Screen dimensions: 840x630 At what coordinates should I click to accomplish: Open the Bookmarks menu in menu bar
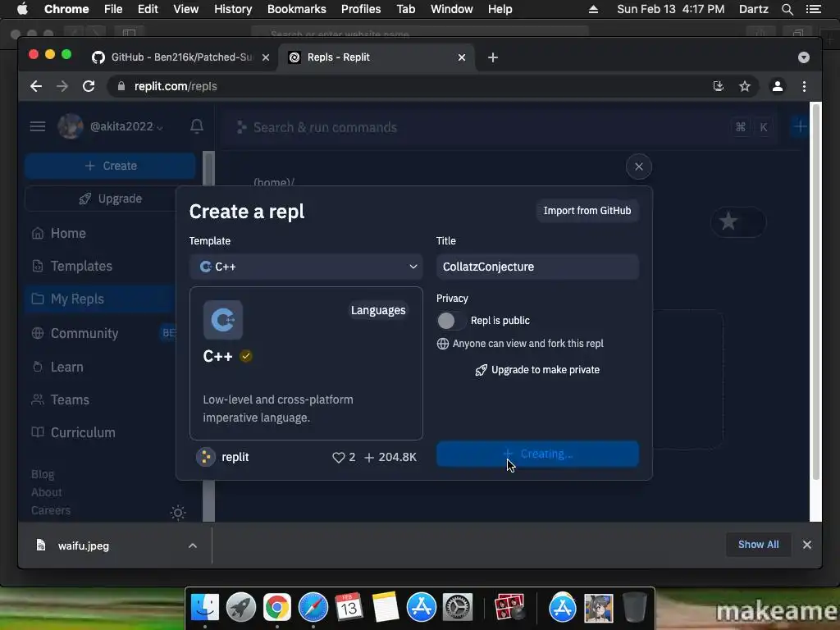point(296,9)
